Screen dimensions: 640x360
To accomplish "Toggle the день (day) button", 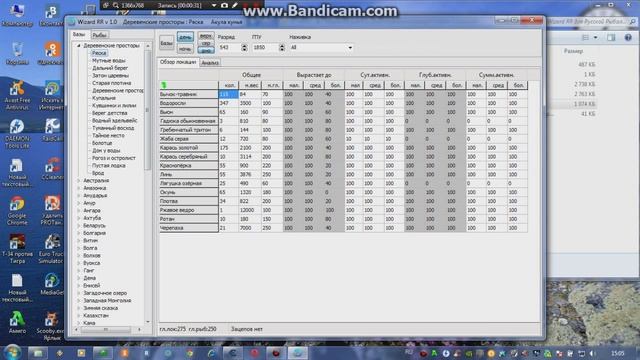I will [185, 37].
